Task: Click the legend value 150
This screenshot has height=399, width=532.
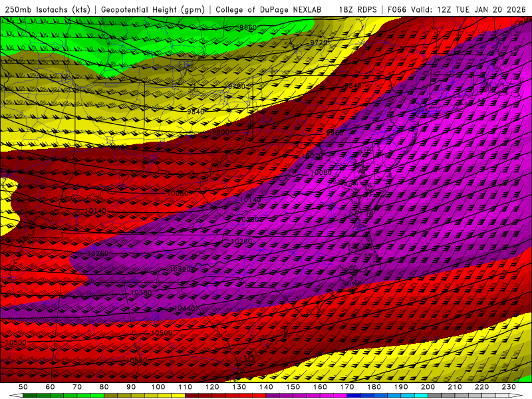Action: (x=293, y=387)
